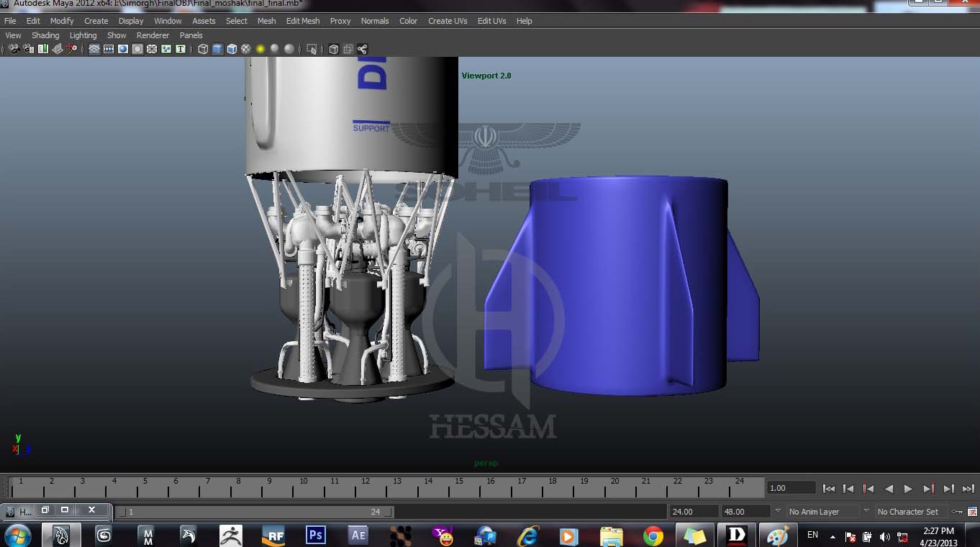980x547 pixels.
Task: Toggle the Resolution Gate icon
Action: [x=123, y=49]
